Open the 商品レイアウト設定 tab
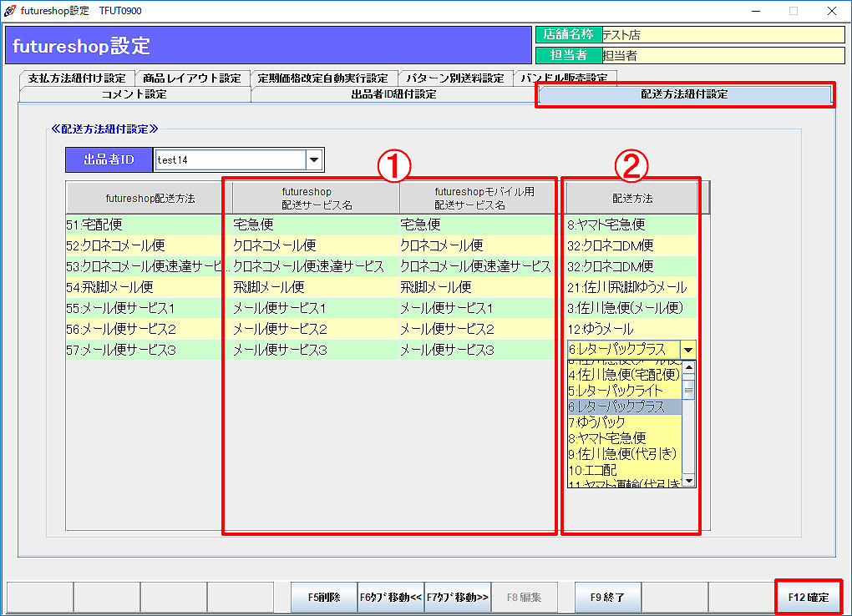This screenshot has width=852, height=616. [191, 78]
